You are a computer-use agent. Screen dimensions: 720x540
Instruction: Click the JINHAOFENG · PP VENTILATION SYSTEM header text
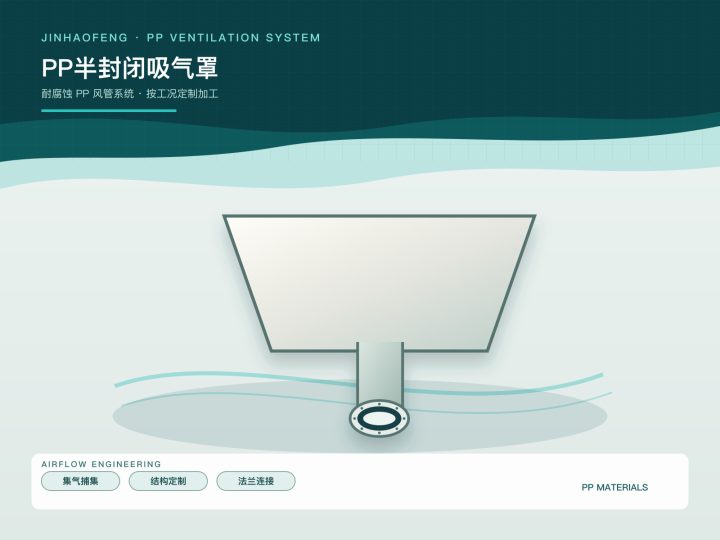180,38
